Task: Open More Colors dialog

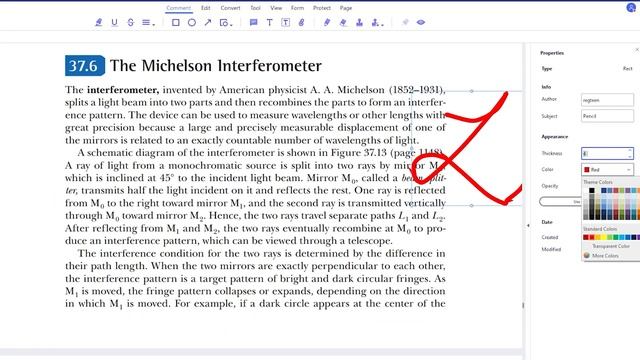Action: click(605, 256)
